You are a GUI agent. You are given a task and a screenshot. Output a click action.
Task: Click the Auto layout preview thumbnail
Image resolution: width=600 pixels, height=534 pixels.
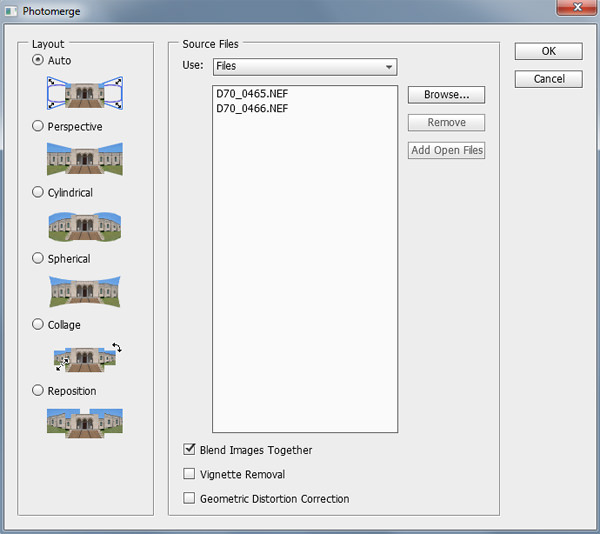tap(84, 93)
